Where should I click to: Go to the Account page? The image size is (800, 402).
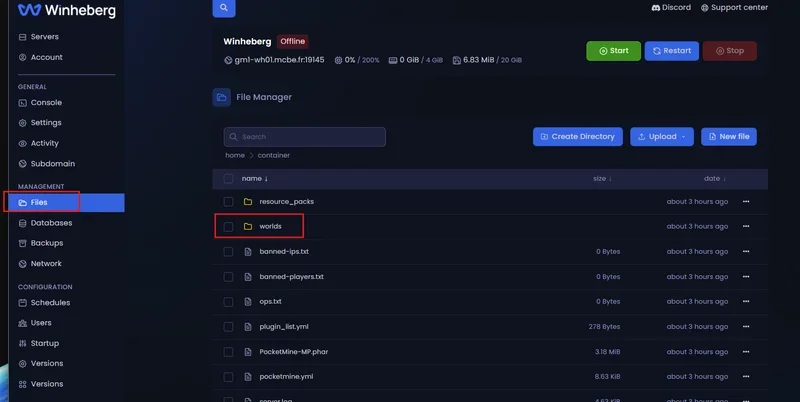41,57
